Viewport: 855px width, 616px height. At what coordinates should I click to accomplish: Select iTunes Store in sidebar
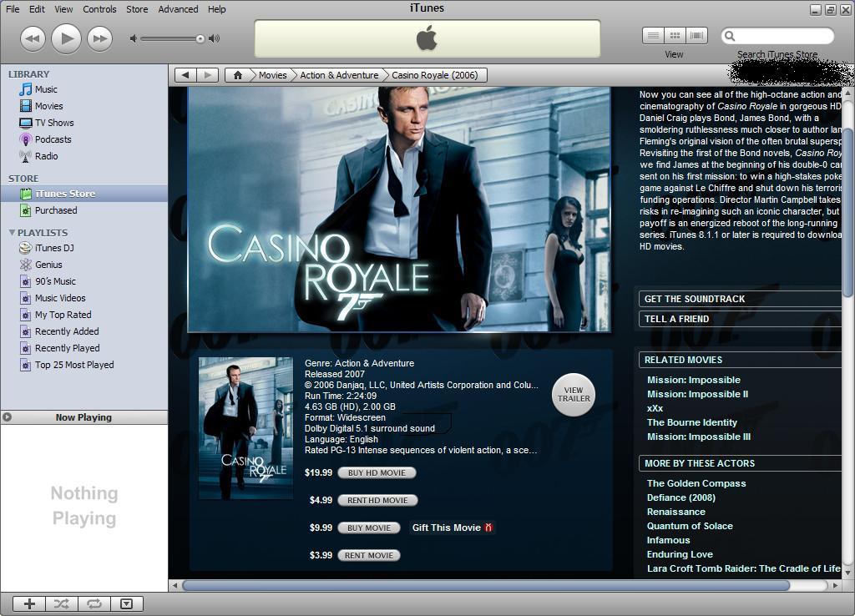tap(84, 194)
